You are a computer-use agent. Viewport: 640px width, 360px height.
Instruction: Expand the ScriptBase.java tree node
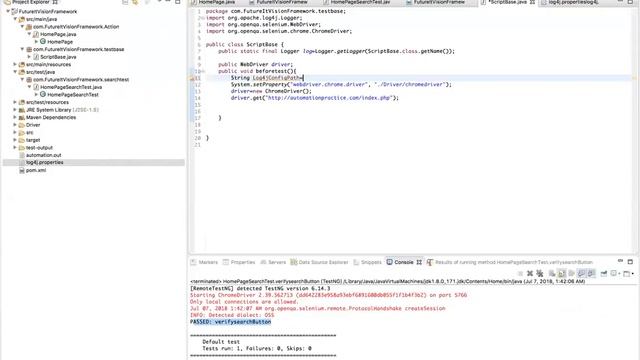(29, 57)
